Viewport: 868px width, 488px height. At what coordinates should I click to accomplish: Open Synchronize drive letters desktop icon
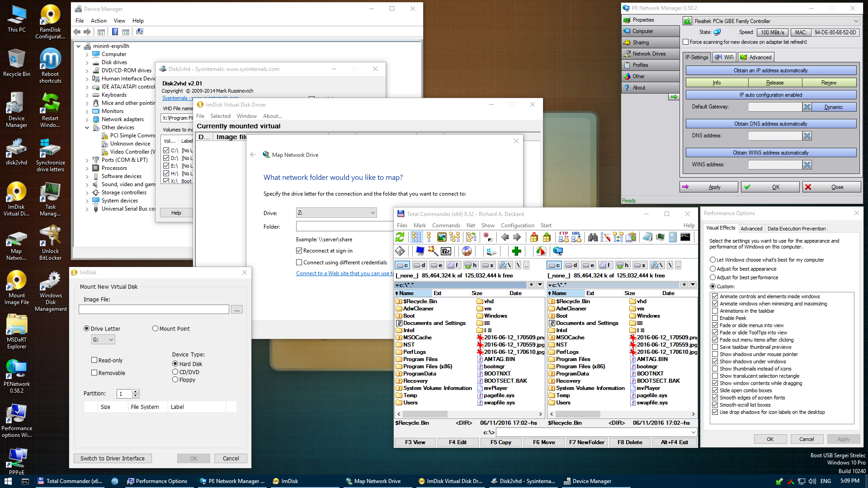click(x=50, y=155)
